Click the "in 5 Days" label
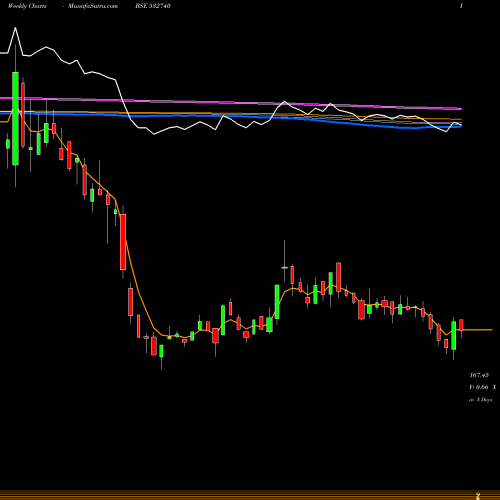 click(x=481, y=399)
